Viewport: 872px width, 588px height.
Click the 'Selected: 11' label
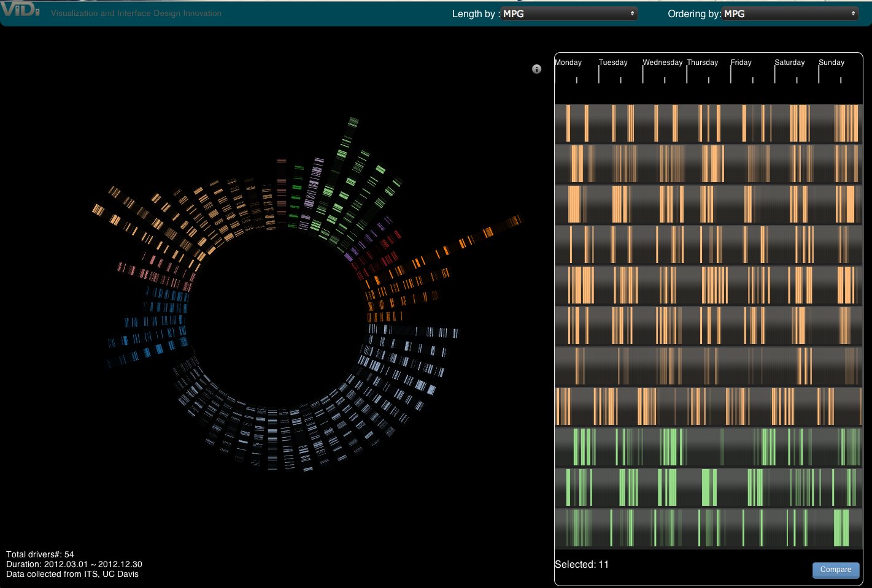click(x=582, y=565)
